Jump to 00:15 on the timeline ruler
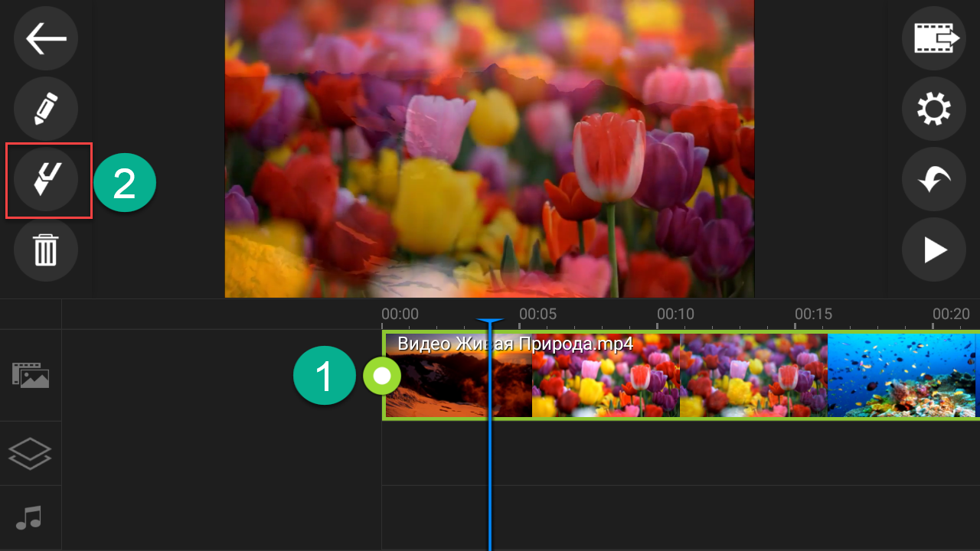 coord(813,314)
